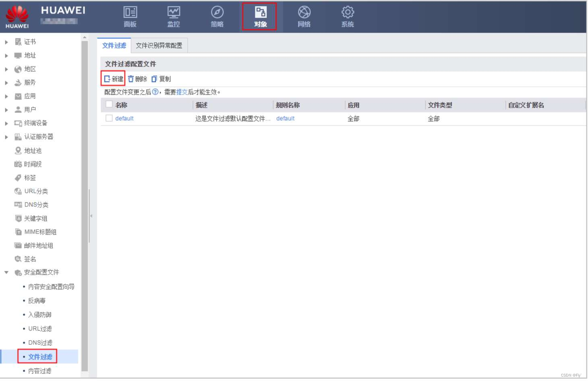This screenshot has height=381, width=588.
Task: Collapse the 安全配置文件 tree node arrow
Action: (x=6, y=273)
